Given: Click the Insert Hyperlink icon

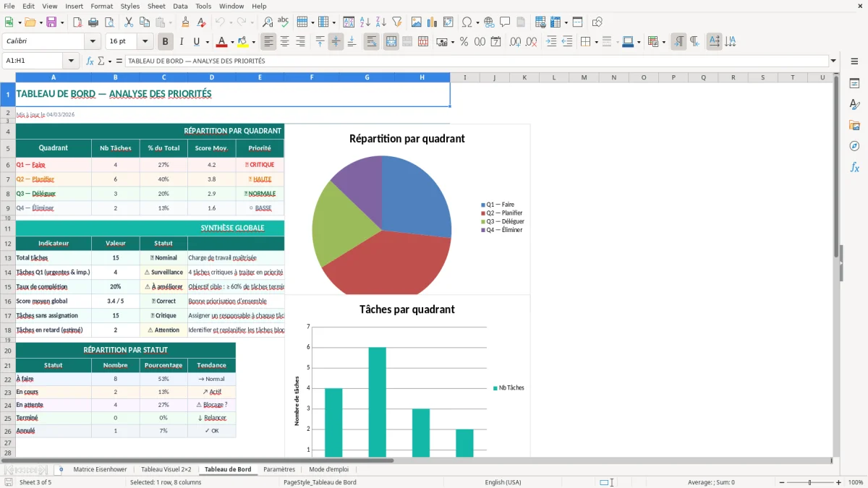Looking at the screenshot, I should tap(490, 22).
